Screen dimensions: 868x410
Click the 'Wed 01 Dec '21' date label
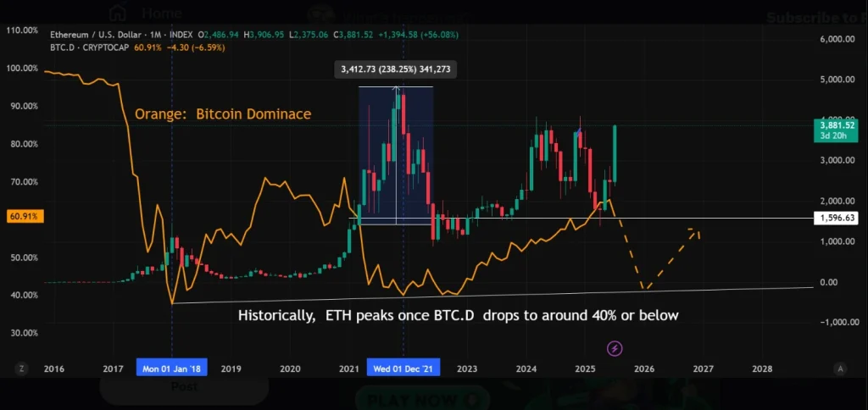(403, 368)
